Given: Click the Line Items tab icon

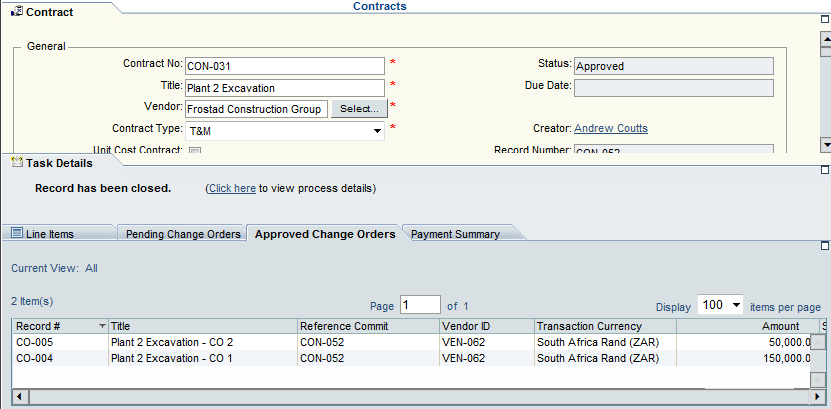Looking at the screenshot, I should 16,234.
